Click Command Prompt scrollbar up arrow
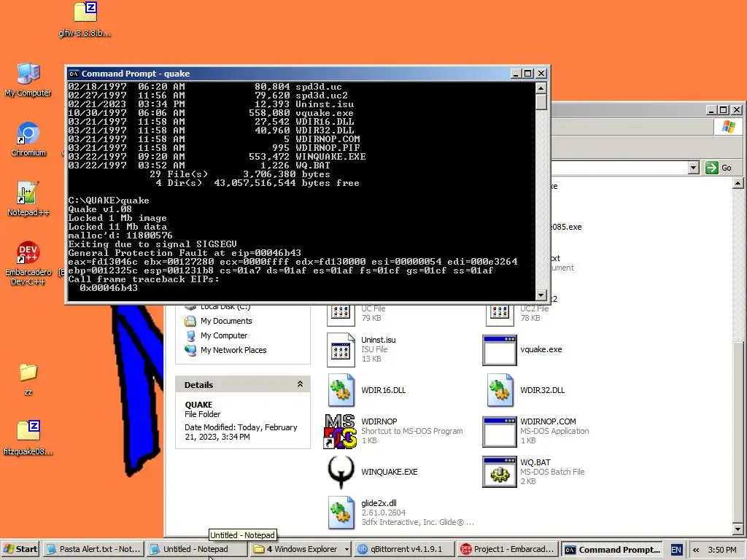This screenshot has height=560, width=747. tap(541, 88)
